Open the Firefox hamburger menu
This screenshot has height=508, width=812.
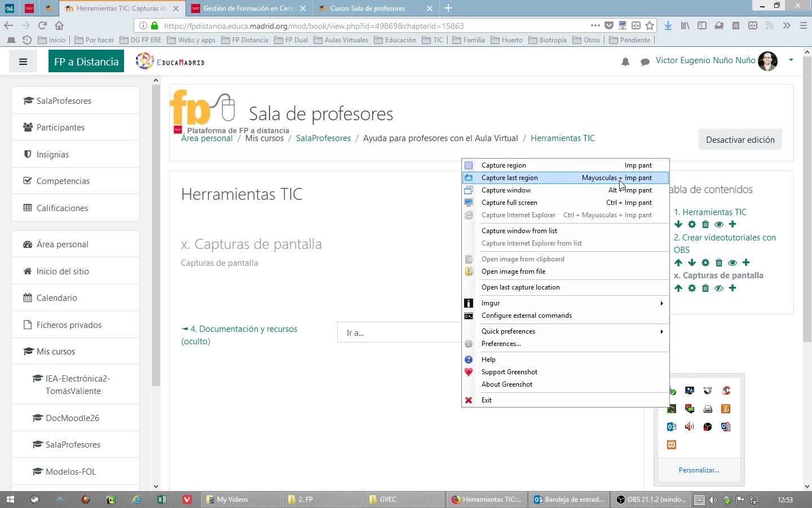(x=804, y=25)
